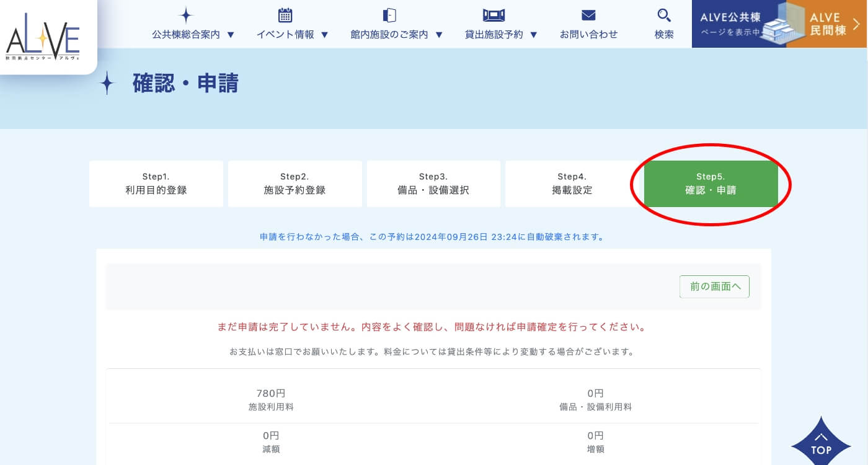Click the ALVE logo in the header

click(x=43, y=41)
